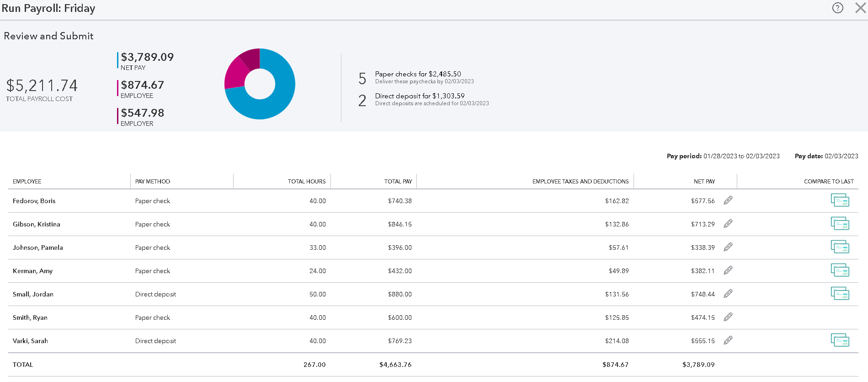Click the $5,211.74 total payroll cost

[42, 86]
